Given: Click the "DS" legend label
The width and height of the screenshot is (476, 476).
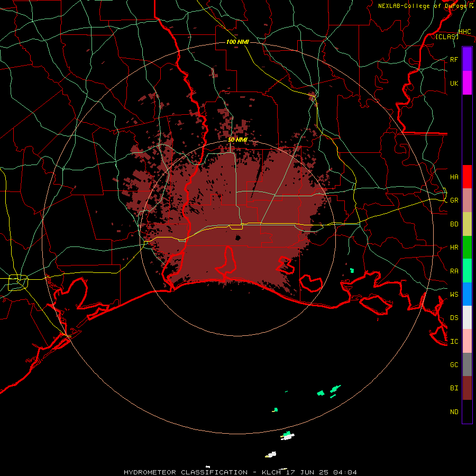Looking at the screenshot, I should pyautogui.click(x=454, y=318).
